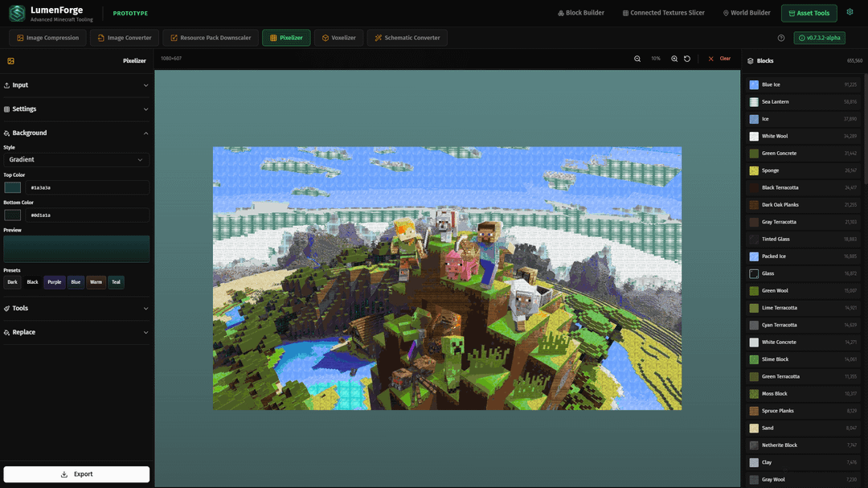The image size is (868, 488).
Task: Click the Bottom Color hex input field
Action: coord(88,215)
